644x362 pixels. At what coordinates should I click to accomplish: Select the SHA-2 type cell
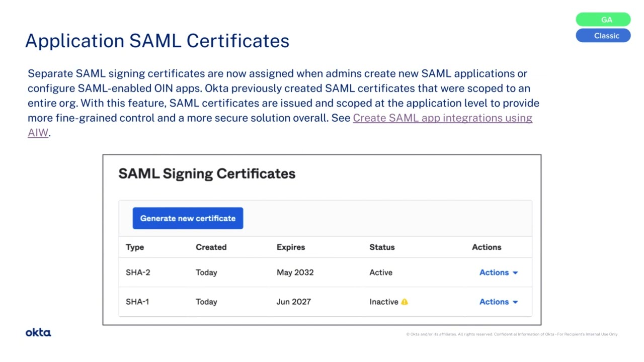[x=138, y=273]
